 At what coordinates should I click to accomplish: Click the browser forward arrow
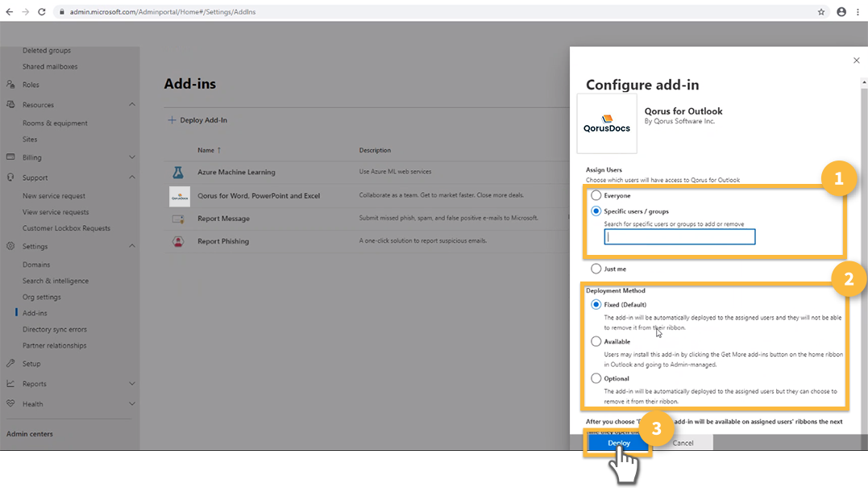pos(26,11)
